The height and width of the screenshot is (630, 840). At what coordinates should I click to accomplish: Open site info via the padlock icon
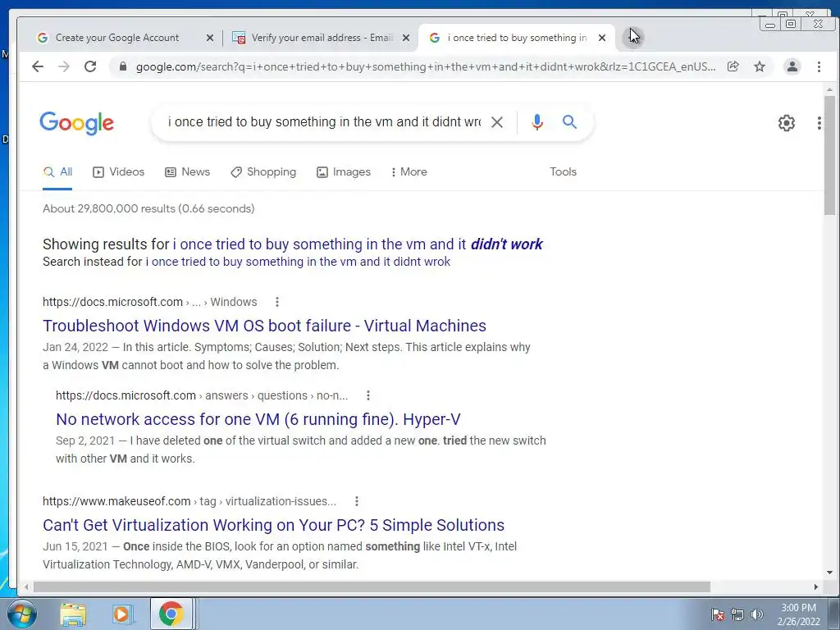[x=123, y=66]
